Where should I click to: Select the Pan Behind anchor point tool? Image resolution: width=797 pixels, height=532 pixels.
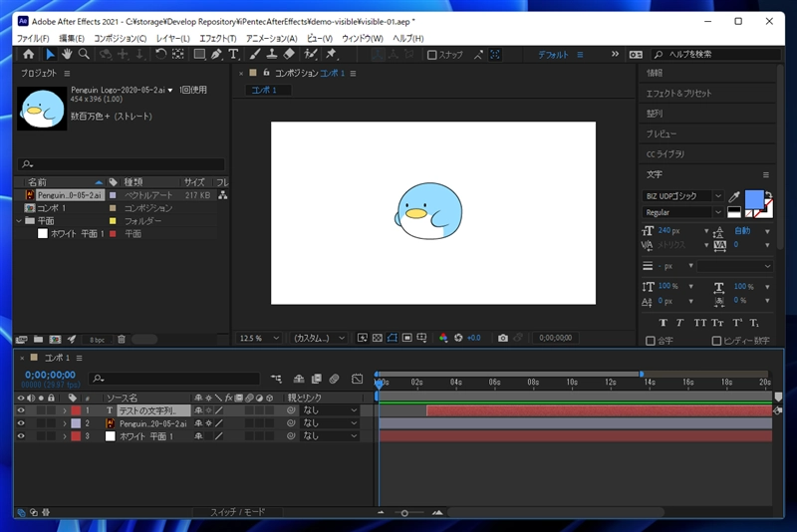(x=177, y=54)
